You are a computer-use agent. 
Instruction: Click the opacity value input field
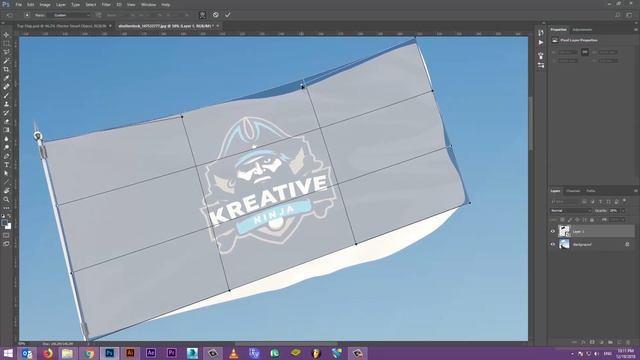point(613,211)
